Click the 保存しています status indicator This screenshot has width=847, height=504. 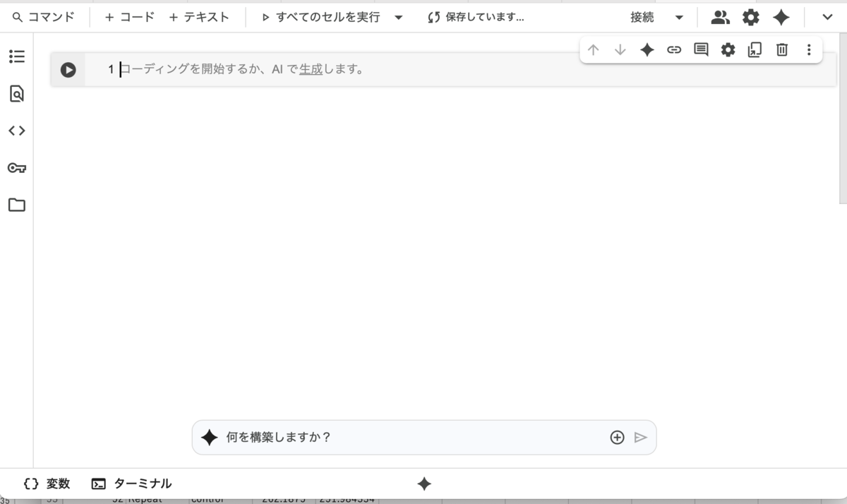click(476, 18)
